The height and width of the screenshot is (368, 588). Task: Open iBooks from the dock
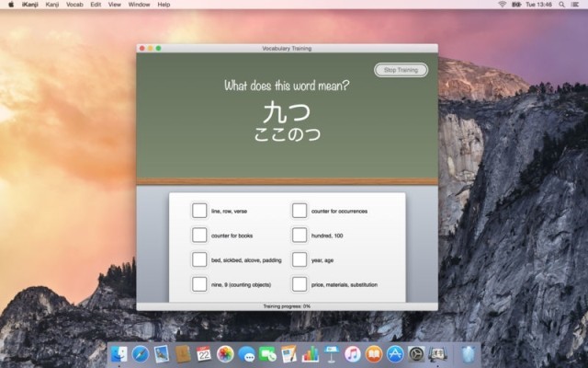[x=374, y=353]
